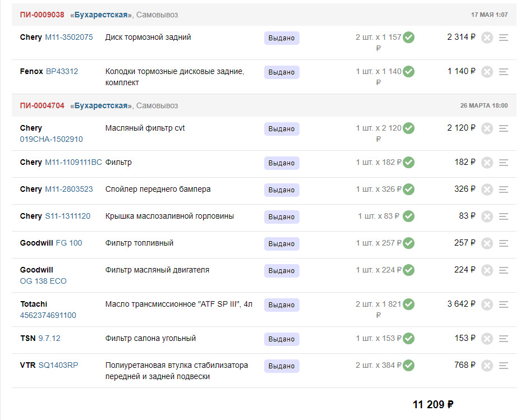Open hamburger menu for Спойлер переднего бампера
Viewport: 525px width, 420px height.
point(504,190)
